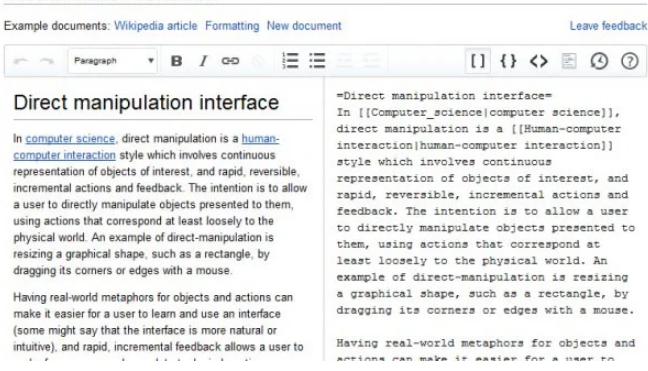Viewport: 648px width, 371px height.
Task: Undo last edit arrow
Action: tap(21, 61)
